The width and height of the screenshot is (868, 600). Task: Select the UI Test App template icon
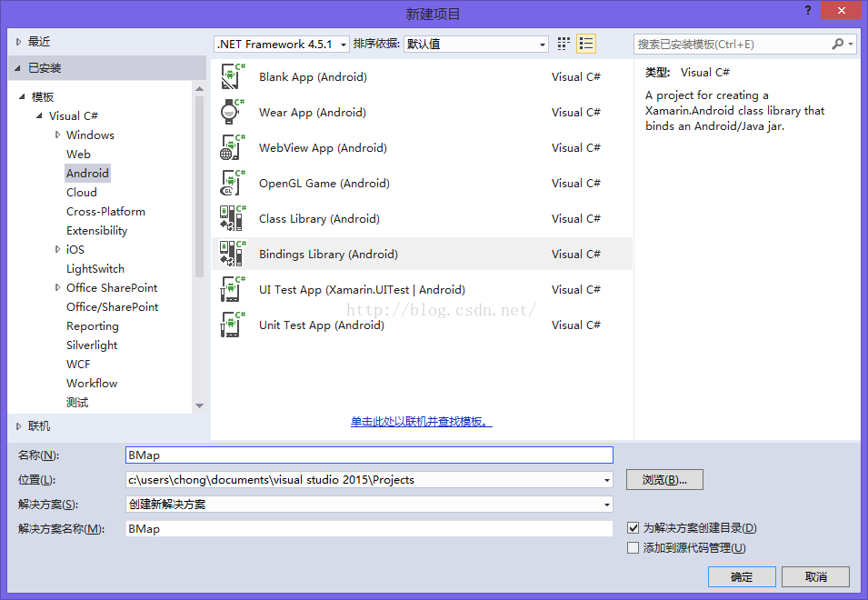point(233,289)
